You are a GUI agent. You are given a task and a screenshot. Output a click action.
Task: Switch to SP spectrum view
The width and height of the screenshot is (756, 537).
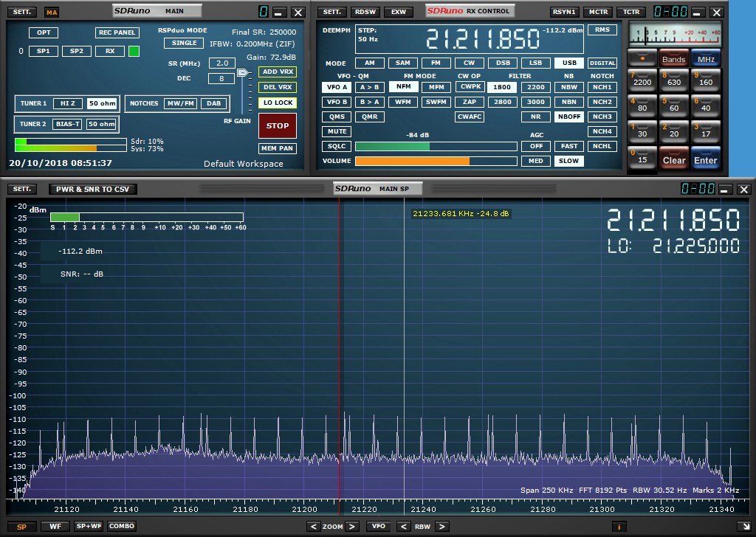[x=21, y=527]
